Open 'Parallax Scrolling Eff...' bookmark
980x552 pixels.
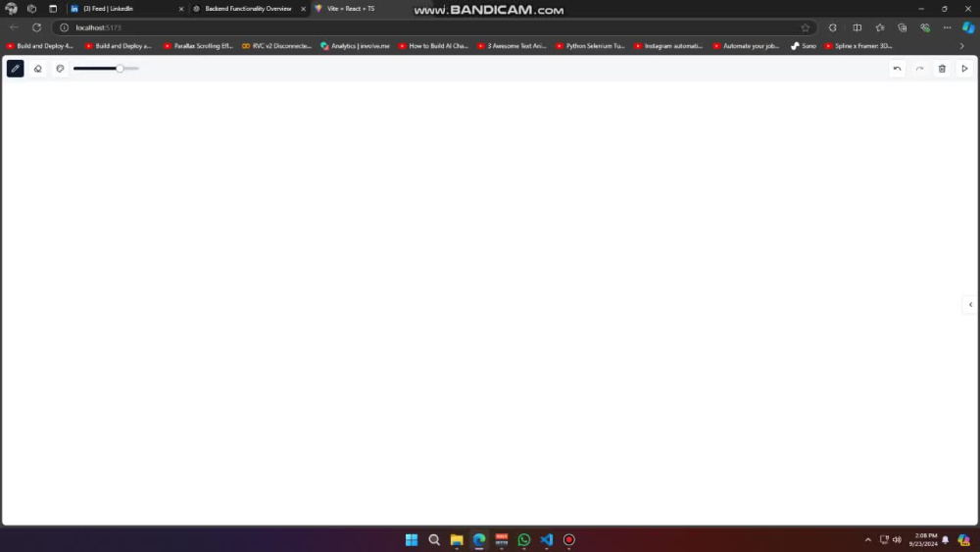coord(198,46)
